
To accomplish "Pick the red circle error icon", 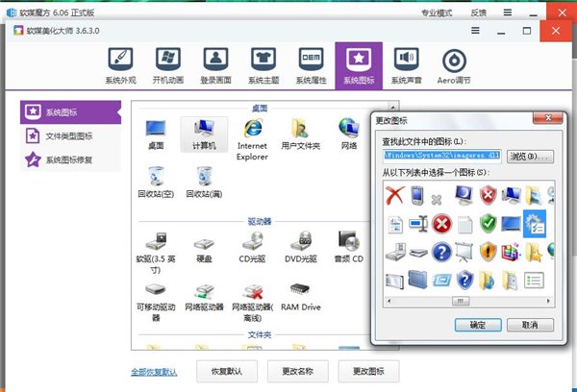I will tap(441, 224).
